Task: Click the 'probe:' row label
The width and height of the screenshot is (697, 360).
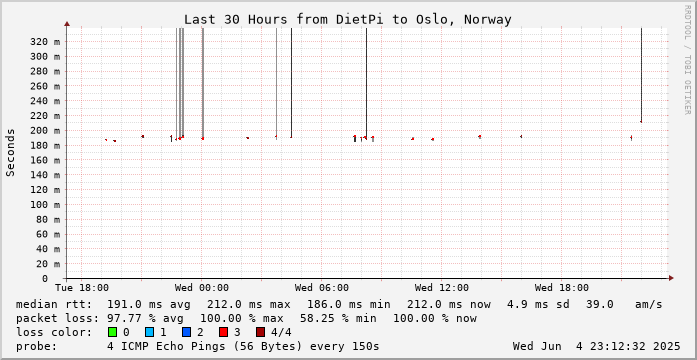Action: pos(36,346)
